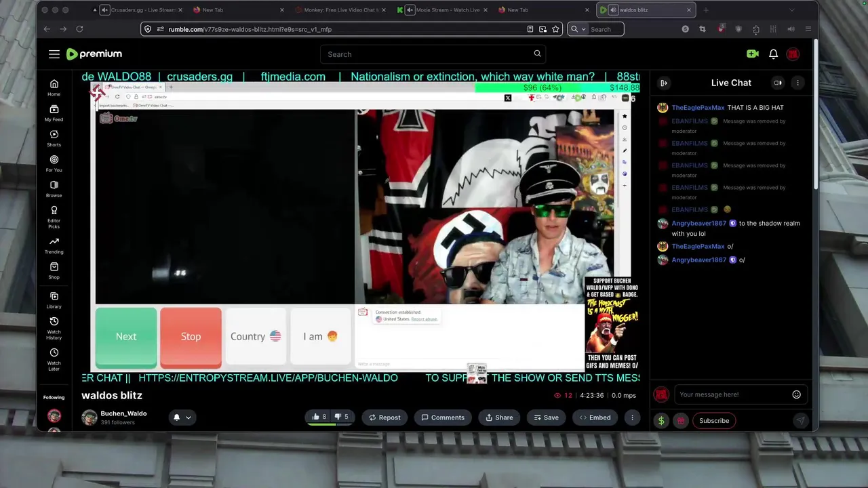Click the chat message input box

click(x=739, y=394)
